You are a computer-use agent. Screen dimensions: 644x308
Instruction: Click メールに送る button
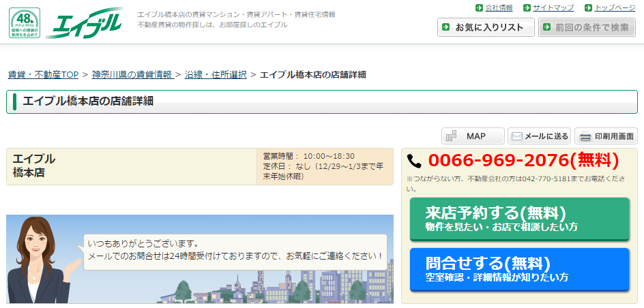pyautogui.click(x=539, y=136)
